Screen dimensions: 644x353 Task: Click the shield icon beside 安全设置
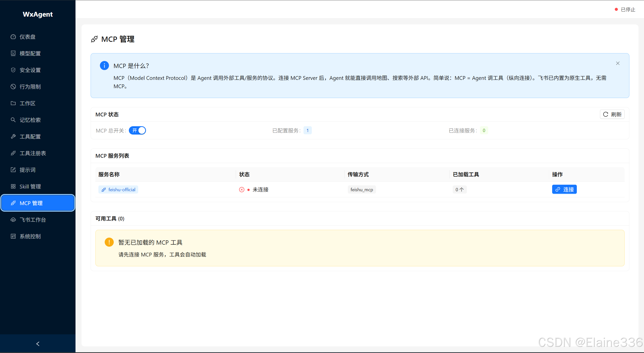(x=13, y=70)
